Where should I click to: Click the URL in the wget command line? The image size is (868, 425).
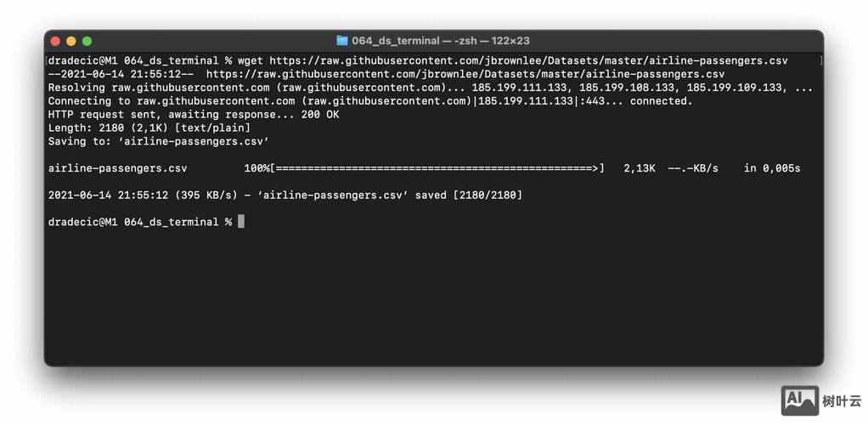pyautogui.click(x=528, y=61)
